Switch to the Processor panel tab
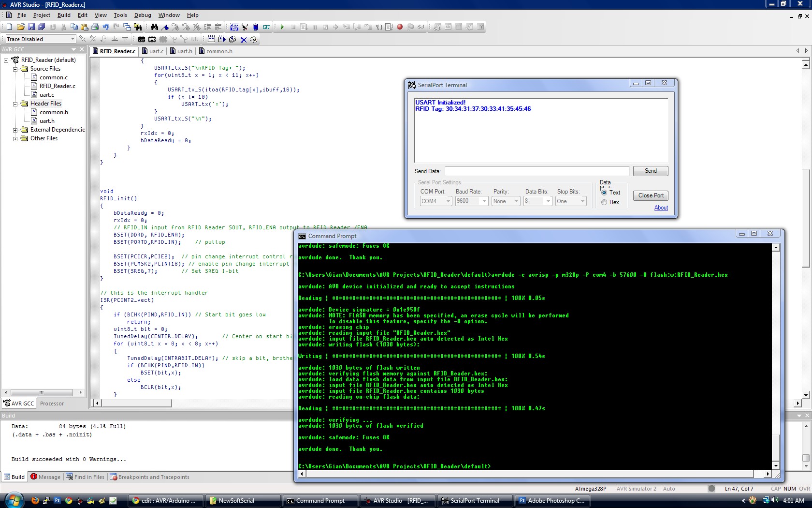This screenshot has width=812, height=508. pos(52,403)
